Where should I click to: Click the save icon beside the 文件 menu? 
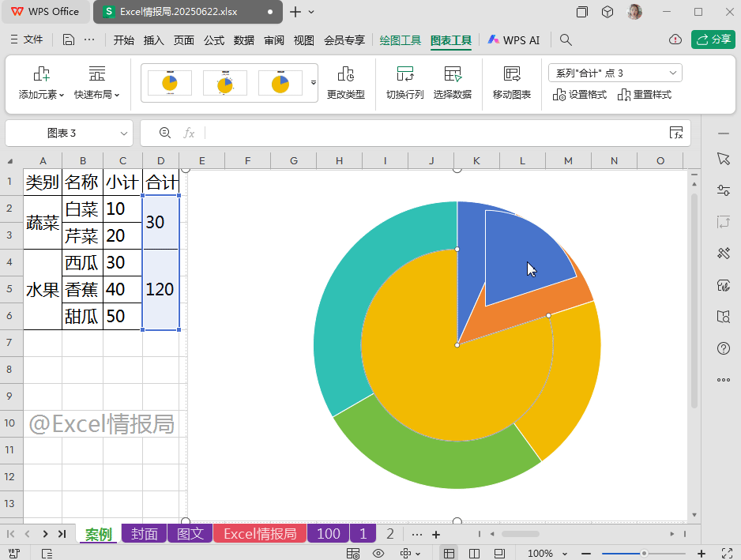click(x=69, y=39)
